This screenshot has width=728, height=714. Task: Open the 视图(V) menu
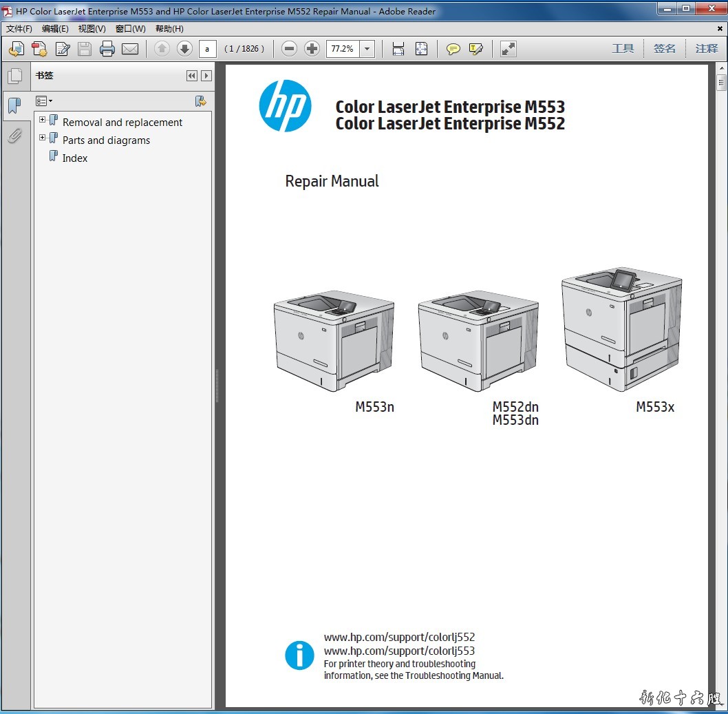(x=92, y=29)
